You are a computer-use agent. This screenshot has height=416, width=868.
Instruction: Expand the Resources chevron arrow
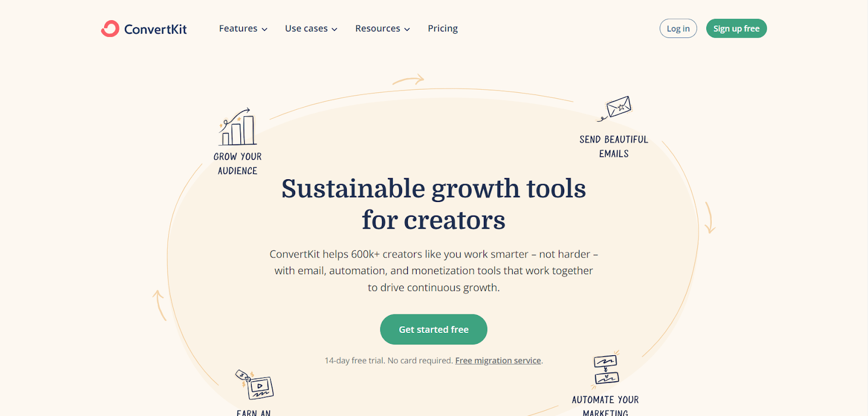click(407, 29)
